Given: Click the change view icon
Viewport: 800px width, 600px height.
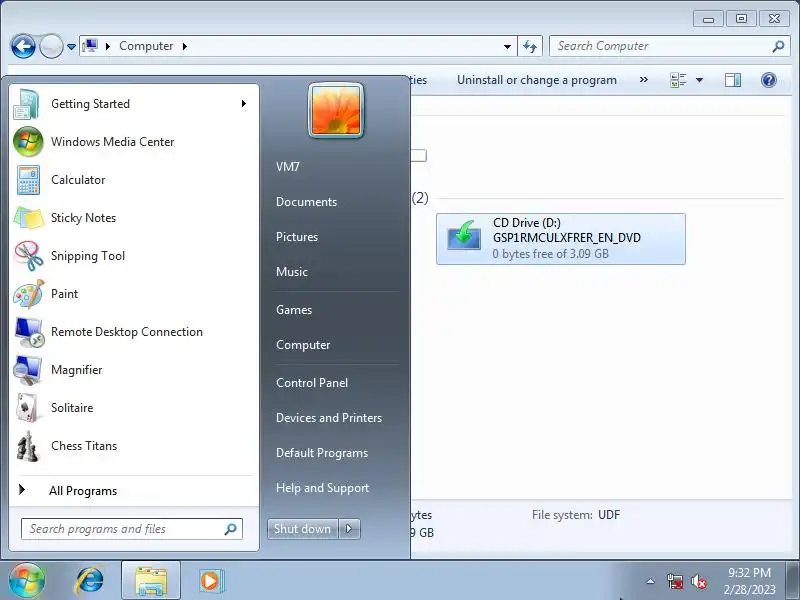Looking at the screenshot, I should pos(678,80).
